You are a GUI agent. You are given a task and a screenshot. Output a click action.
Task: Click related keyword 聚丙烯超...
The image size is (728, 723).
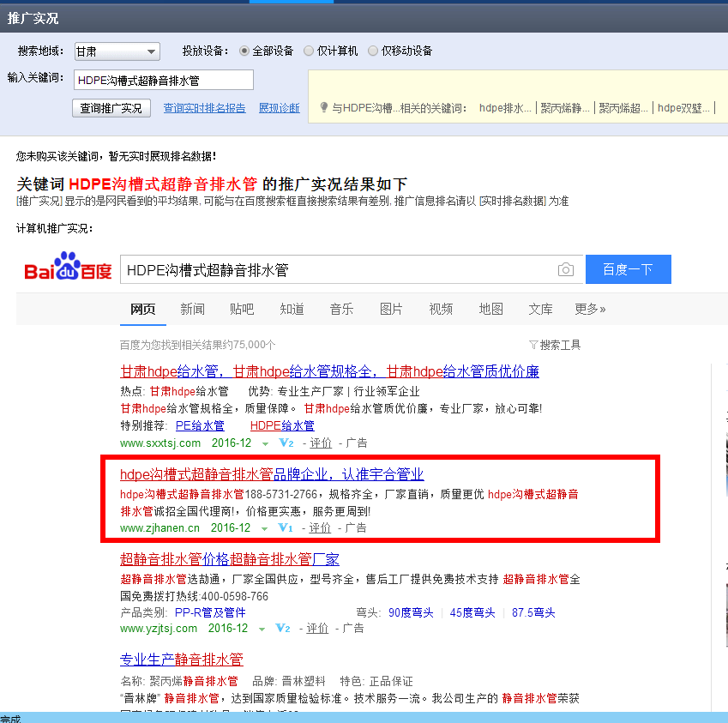pos(623,108)
